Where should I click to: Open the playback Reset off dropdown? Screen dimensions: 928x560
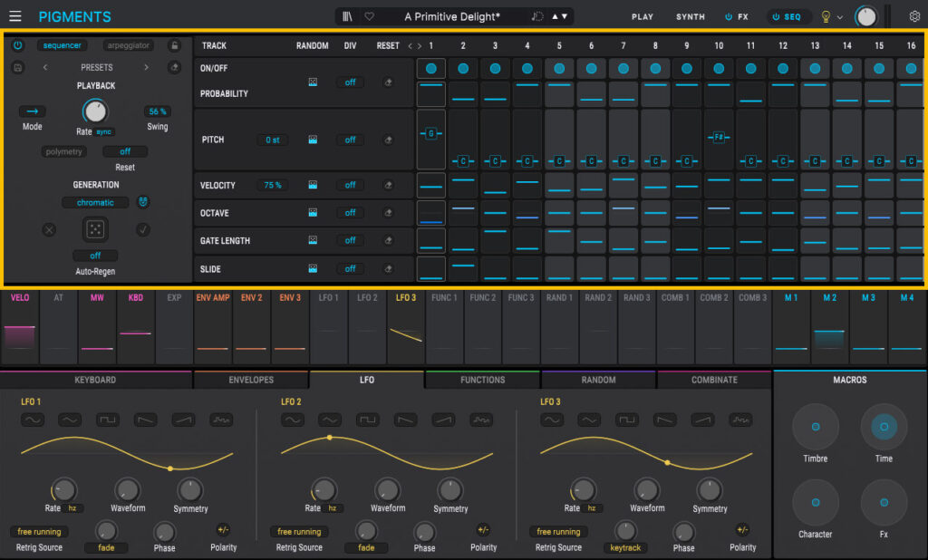coord(125,151)
